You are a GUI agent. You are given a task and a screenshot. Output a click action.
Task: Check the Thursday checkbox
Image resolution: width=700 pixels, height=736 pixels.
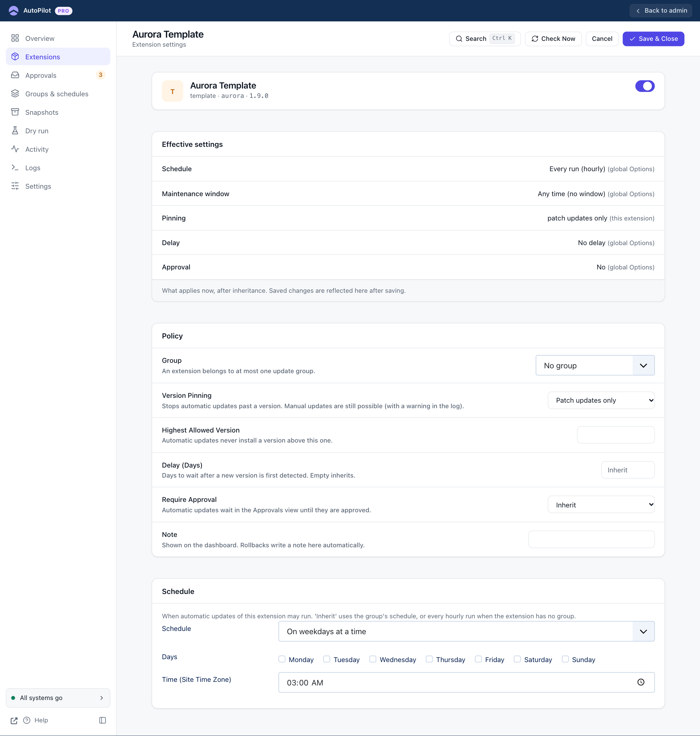tap(429, 659)
